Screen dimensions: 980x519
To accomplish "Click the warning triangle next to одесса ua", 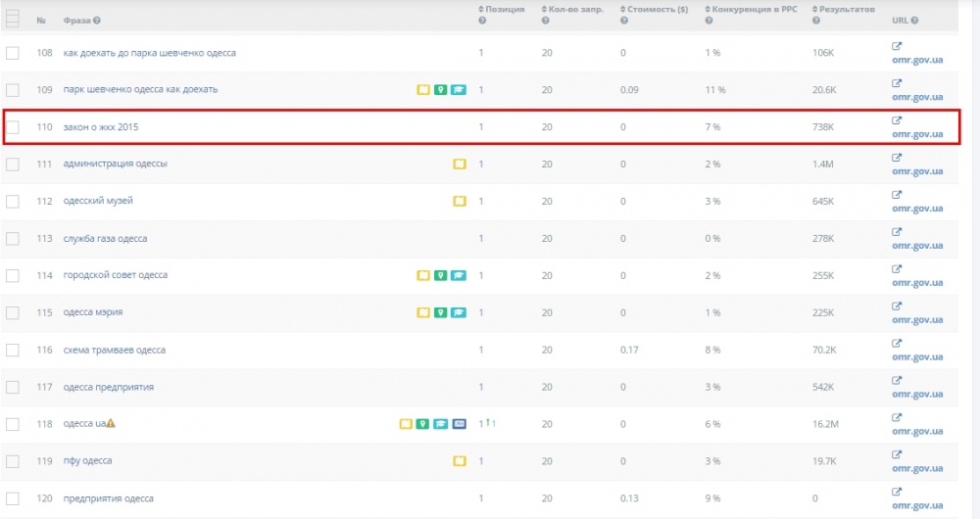I will click(x=111, y=423).
